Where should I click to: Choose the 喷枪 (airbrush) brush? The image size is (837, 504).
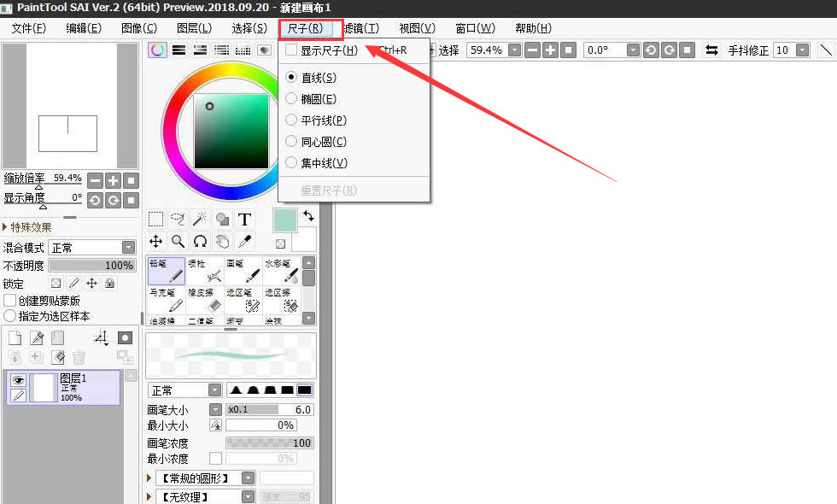(x=205, y=271)
